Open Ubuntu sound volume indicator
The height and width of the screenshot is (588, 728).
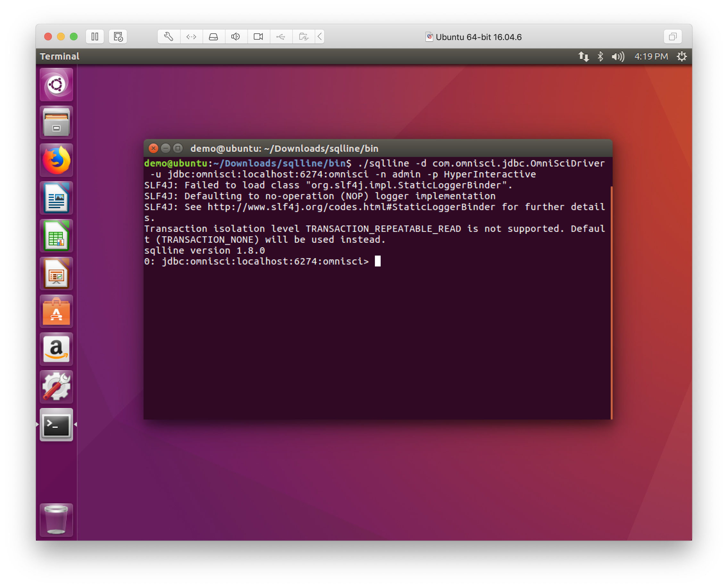click(x=618, y=56)
